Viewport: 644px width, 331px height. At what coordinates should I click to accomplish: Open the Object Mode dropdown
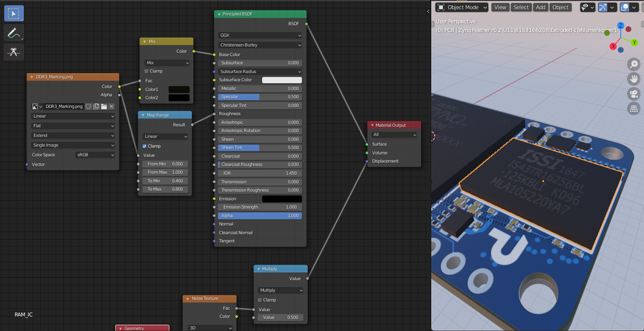[x=462, y=7]
